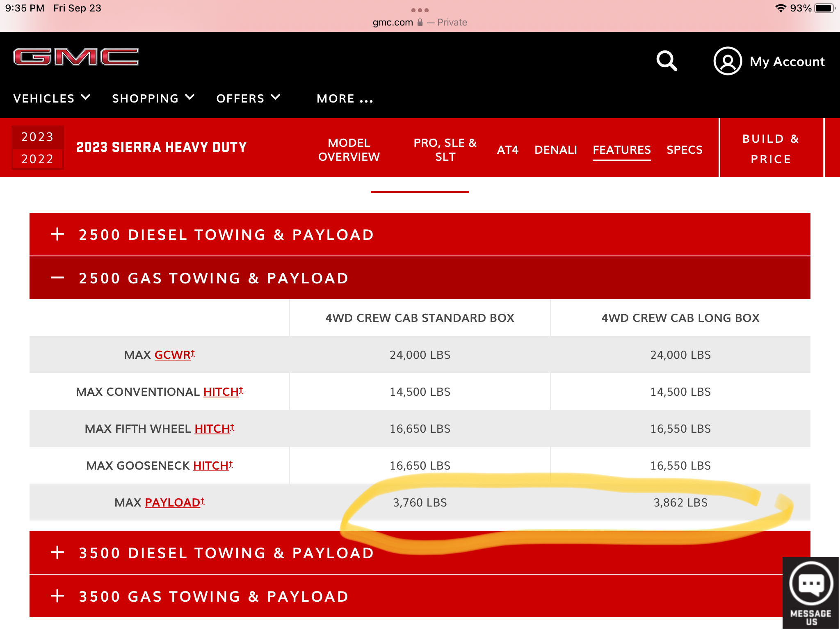This screenshot has height=630, width=840.
Task: Expand 2500 Diesel Towing & Payload section
Action: (x=420, y=235)
